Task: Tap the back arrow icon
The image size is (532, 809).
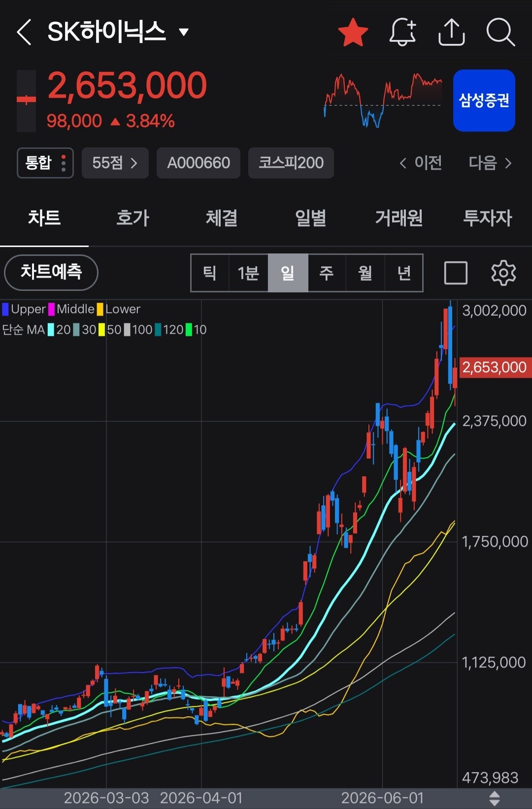Action: click(x=24, y=33)
